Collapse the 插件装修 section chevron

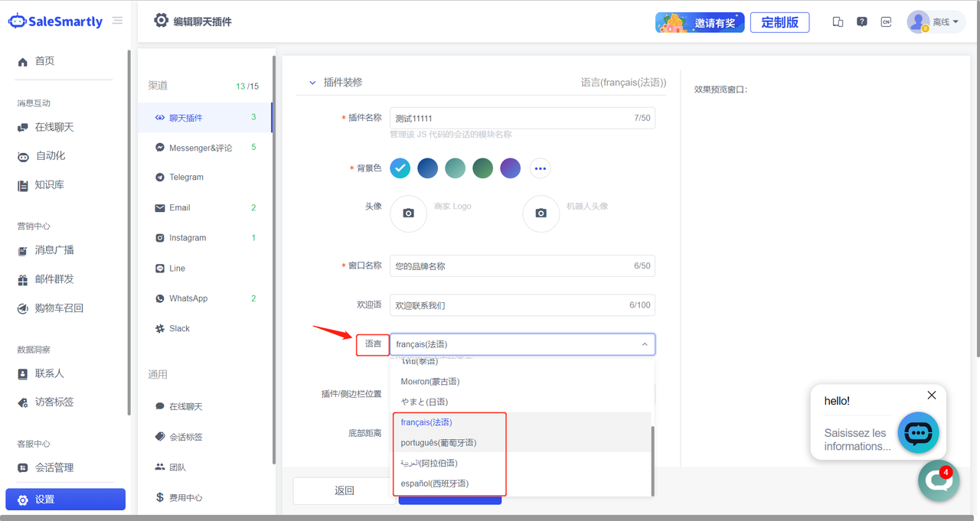312,83
